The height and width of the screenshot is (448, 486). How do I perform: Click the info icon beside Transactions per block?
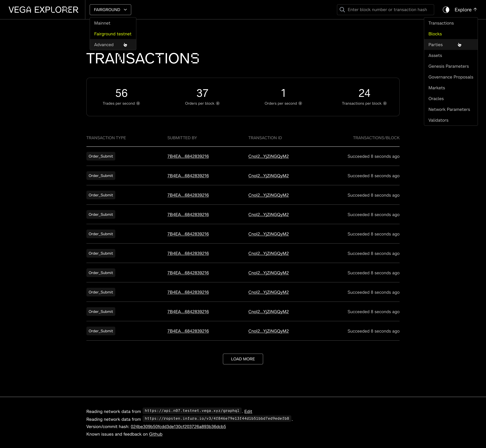tap(385, 103)
